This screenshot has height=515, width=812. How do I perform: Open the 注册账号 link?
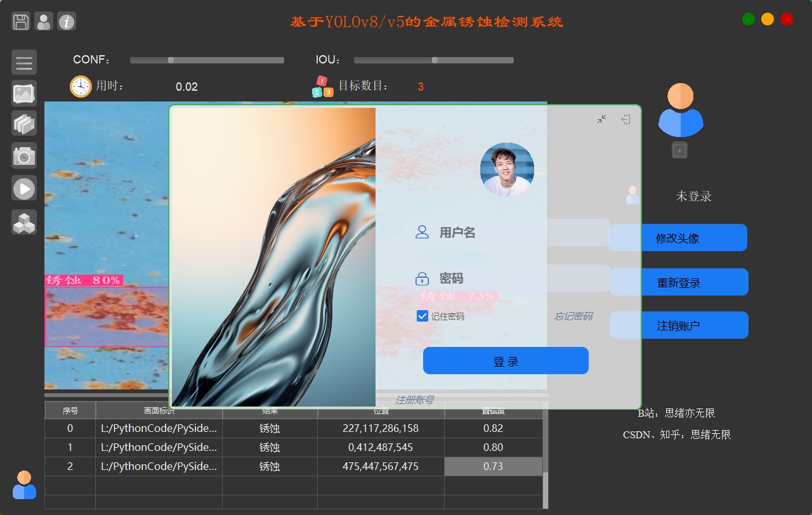click(415, 400)
